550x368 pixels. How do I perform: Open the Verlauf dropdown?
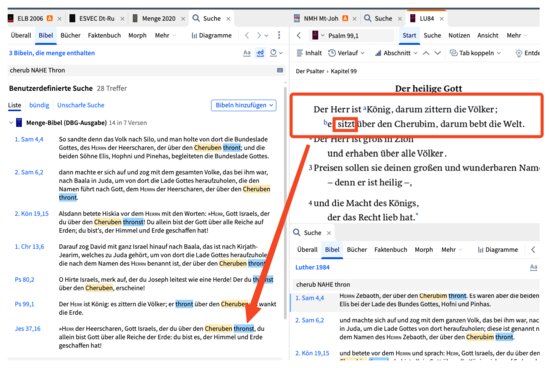coord(347,53)
